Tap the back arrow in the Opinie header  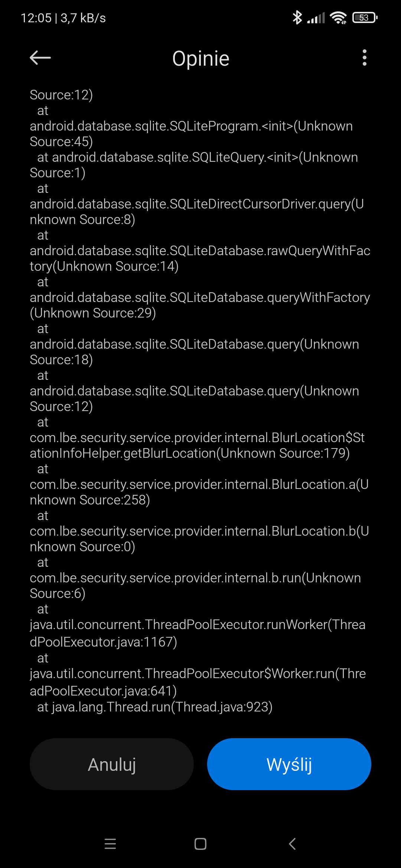(40, 58)
